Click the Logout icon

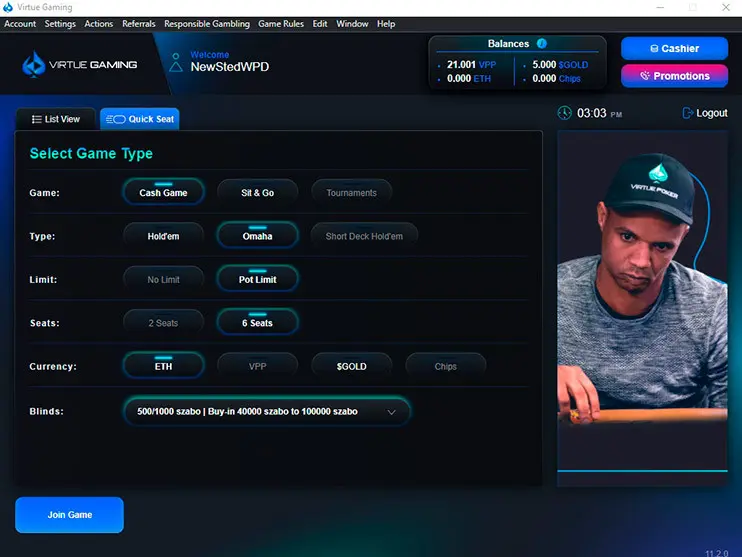coord(688,113)
